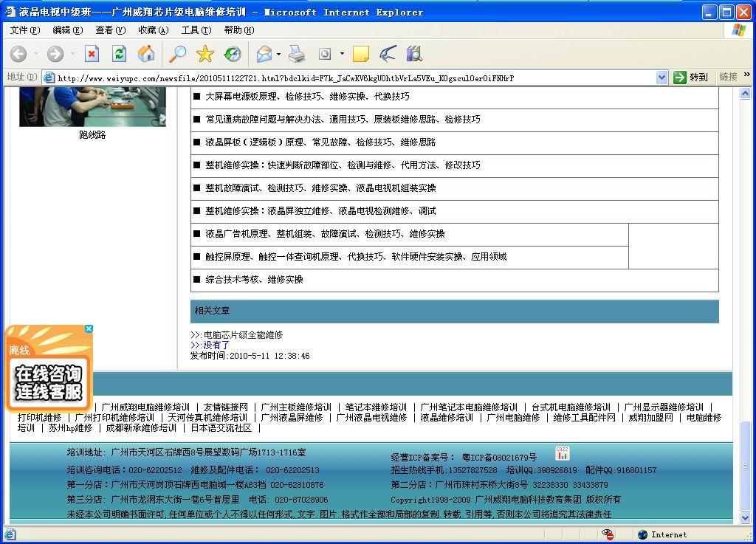Screen dimensions: 756x544
Task: Open the History toolbar icon
Action: coord(233,54)
